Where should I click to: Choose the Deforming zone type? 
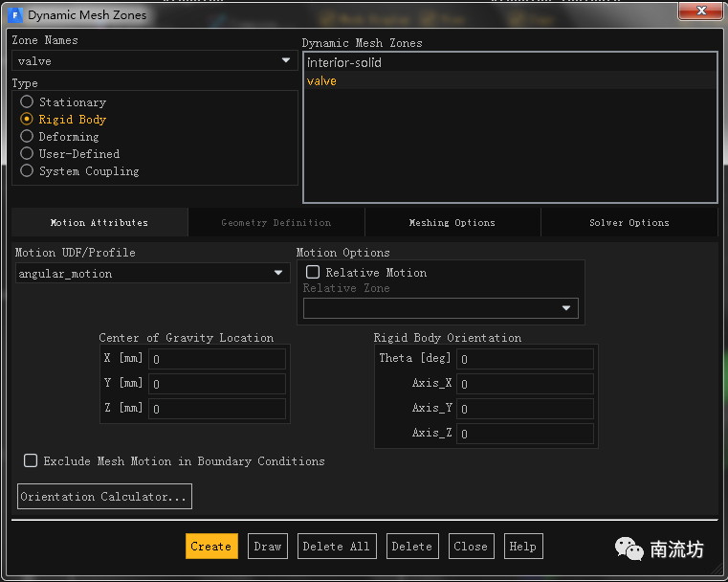click(27, 137)
